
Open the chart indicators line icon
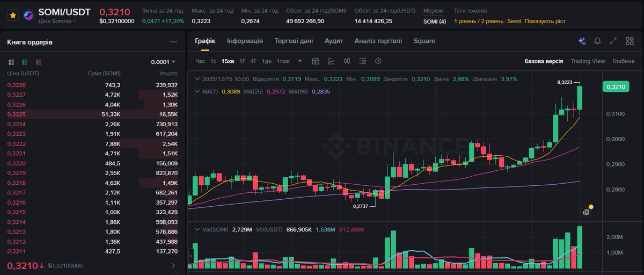[331, 61]
